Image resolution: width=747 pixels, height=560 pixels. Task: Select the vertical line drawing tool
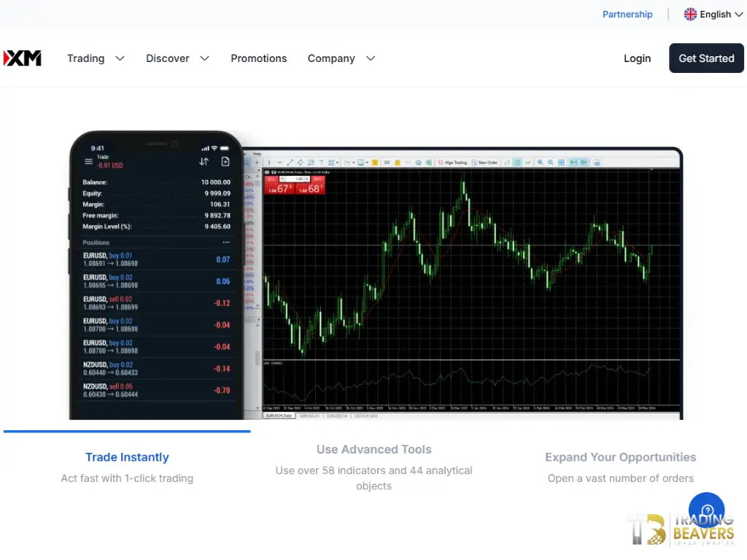[x=269, y=163]
